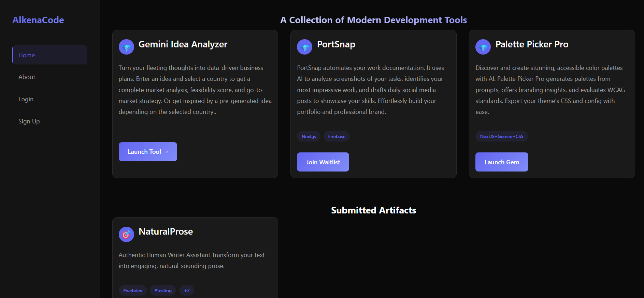
Task: Click the PortSnap diamond icon
Action: pyautogui.click(x=304, y=47)
